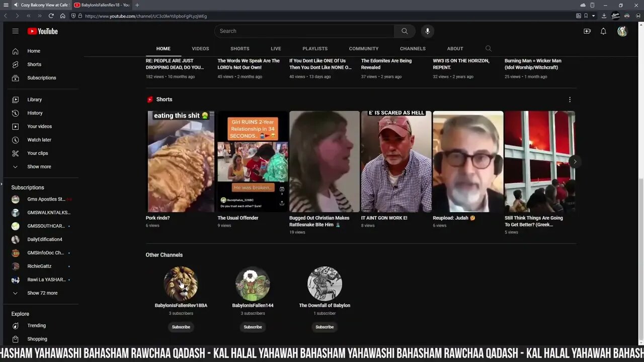The height and width of the screenshot is (362, 644).
Task: Open Subscriptions in the sidebar
Action: 41,78
